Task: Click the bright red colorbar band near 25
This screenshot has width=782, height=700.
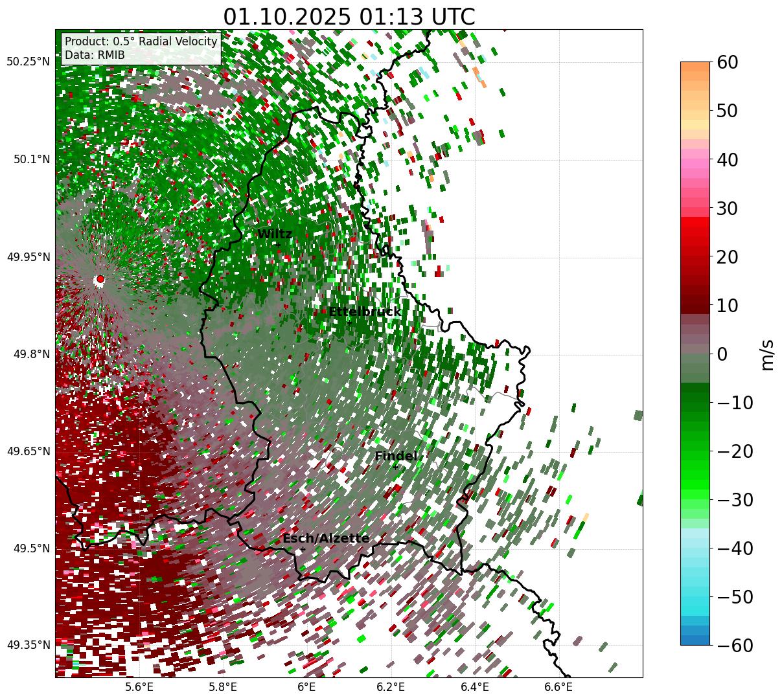Action: (695, 233)
